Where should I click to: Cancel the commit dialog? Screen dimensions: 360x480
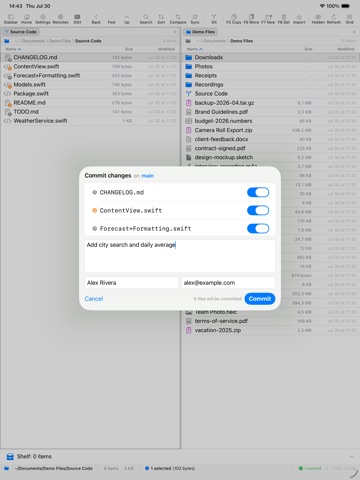94,299
